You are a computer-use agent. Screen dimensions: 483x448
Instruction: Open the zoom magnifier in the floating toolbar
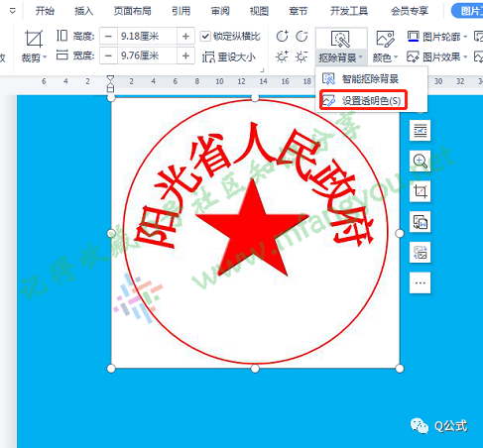(x=420, y=161)
